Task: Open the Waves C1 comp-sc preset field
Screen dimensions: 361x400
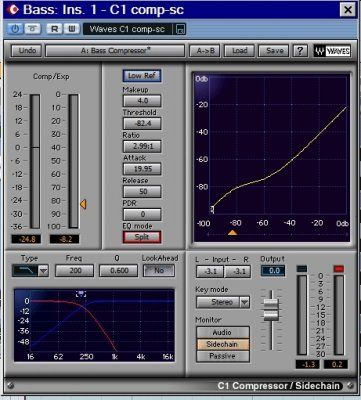Action: (127, 29)
